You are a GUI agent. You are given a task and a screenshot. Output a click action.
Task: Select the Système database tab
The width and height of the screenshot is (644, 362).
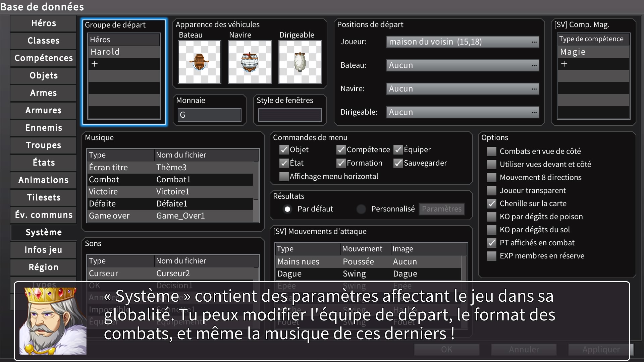click(44, 232)
